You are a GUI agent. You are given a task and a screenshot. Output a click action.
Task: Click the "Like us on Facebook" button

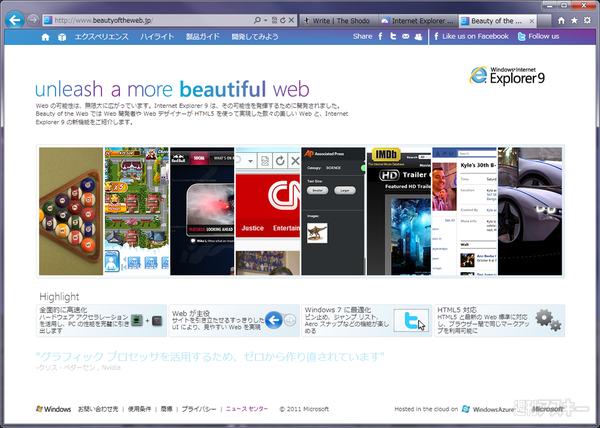[x=472, y=37]
